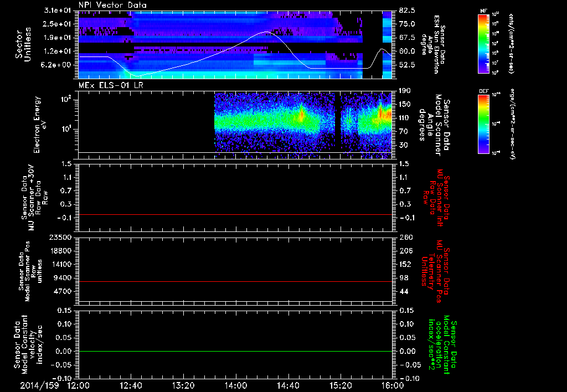The width and height of the screenshot is (567, 392).
Task: Click the green Model Constant acceleration label
Action: click(x=442, y=345)
